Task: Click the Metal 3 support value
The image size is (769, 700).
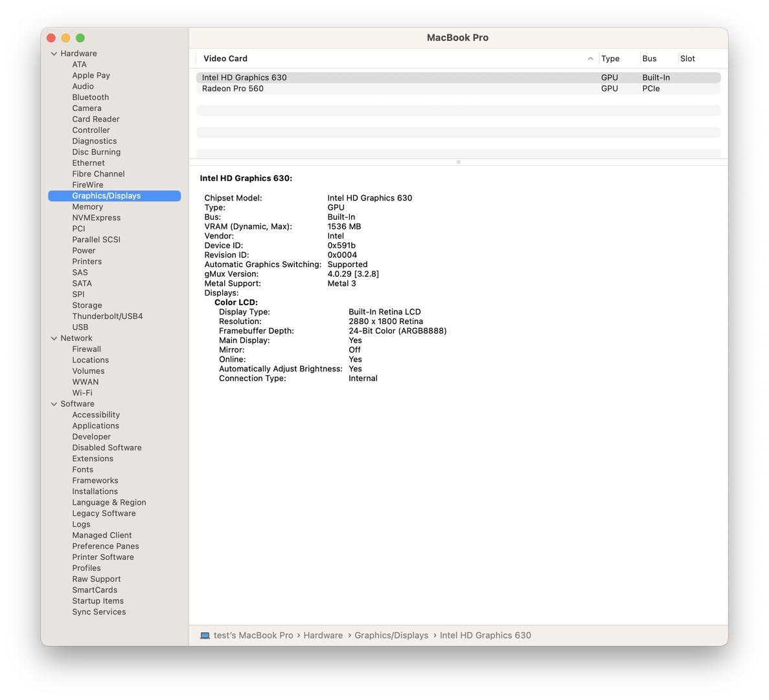Action: point(341,284)
